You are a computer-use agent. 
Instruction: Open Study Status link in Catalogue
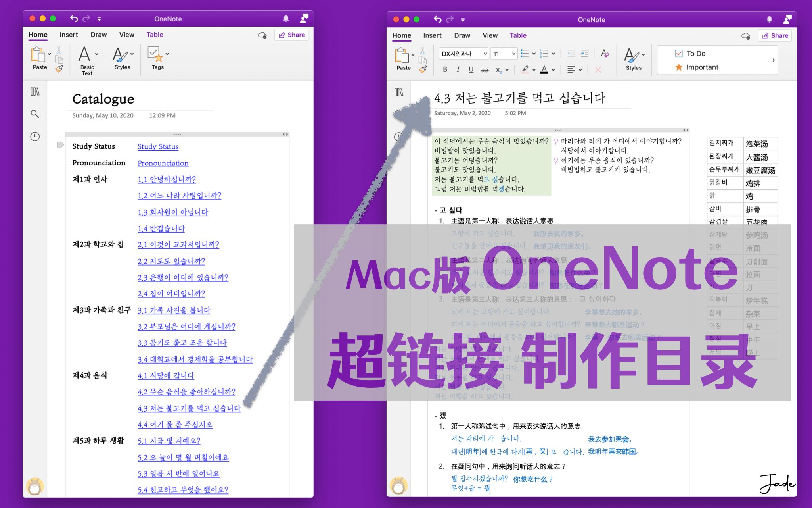pyautogui.click(x=158, y=146)
